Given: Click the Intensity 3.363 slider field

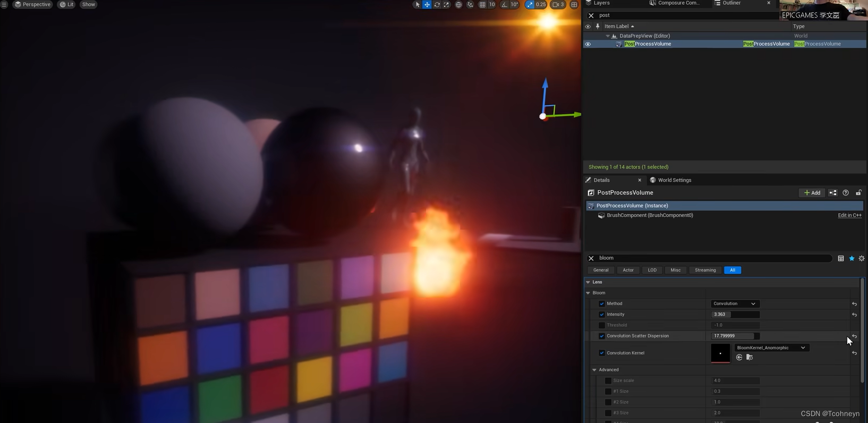Looking at the screenshot, I should click(x=735, y=315).
